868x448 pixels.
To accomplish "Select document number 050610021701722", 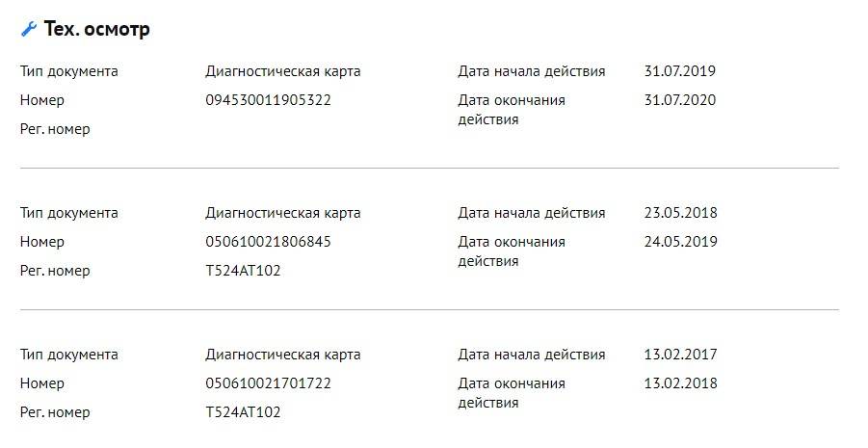I will 268,383.
